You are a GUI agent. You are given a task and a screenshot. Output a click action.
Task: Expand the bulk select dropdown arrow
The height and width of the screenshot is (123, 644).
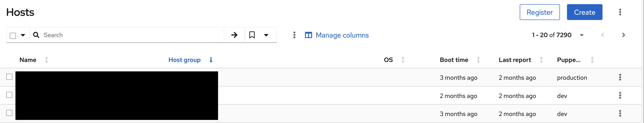(23, 35)
